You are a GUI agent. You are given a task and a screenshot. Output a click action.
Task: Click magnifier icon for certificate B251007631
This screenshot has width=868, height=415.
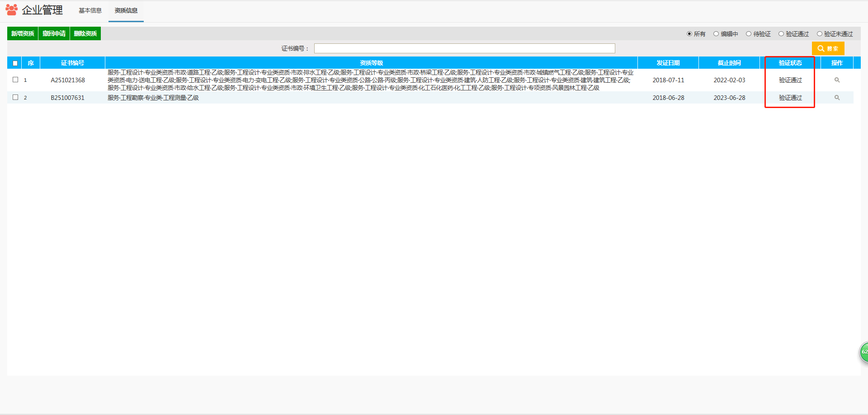tap(837, 98)
